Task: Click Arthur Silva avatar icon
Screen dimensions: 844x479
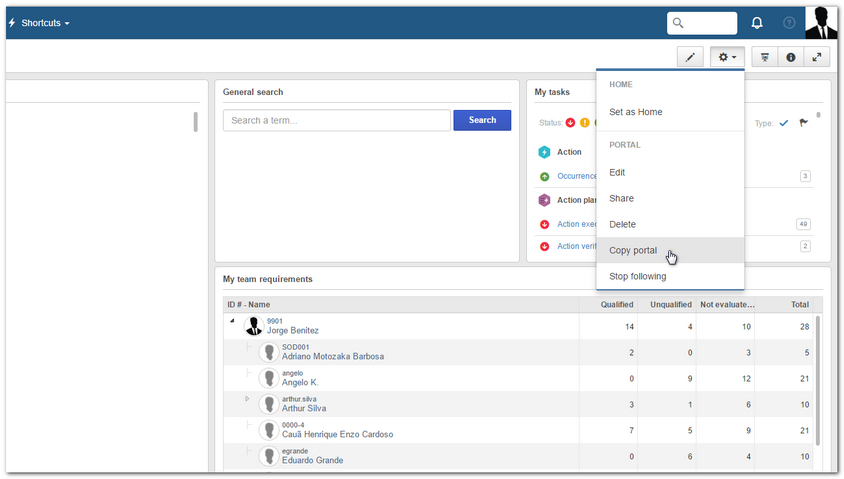Action: point(269,404)
